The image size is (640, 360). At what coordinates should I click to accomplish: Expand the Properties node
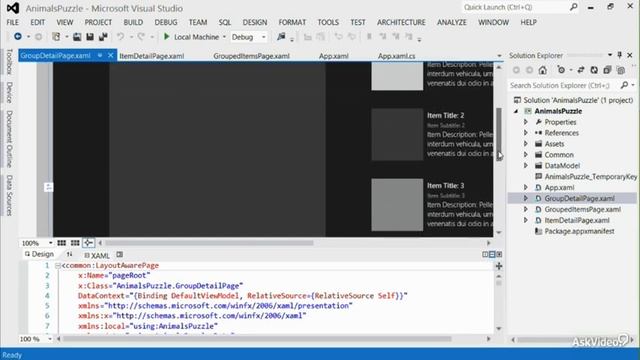526,122
